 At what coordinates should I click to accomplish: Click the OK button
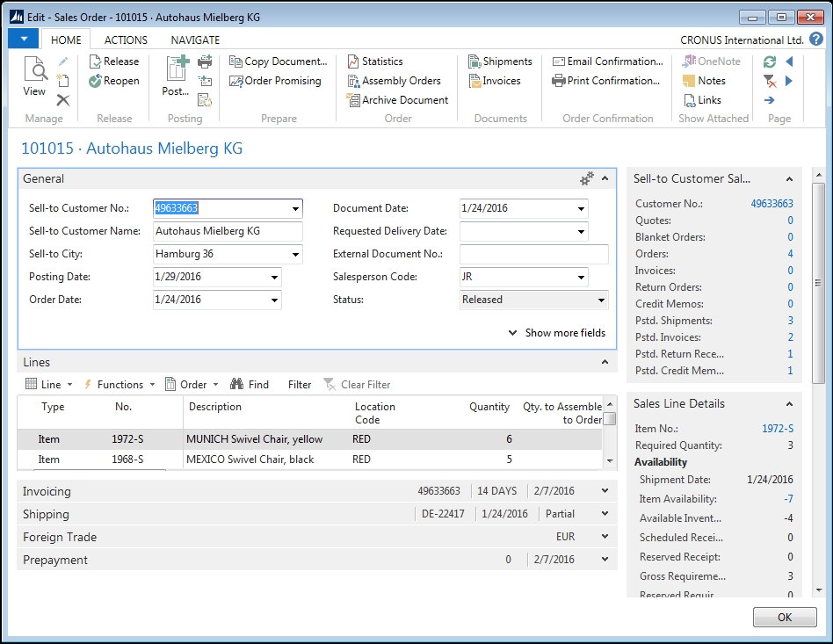(785, 617)
